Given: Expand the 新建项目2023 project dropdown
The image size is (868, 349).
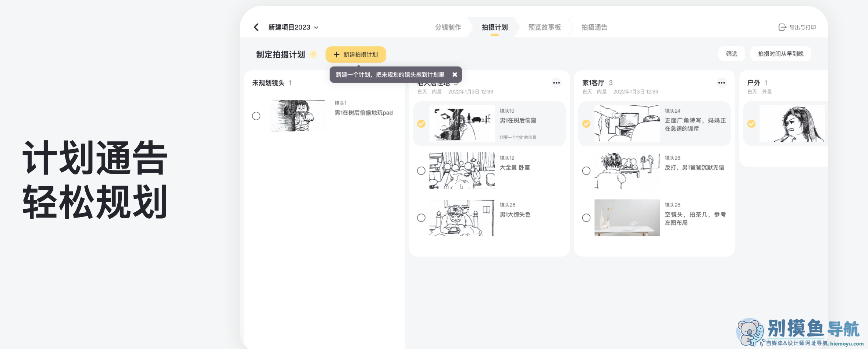Looking at the screenshot, I should coord(317,27).
